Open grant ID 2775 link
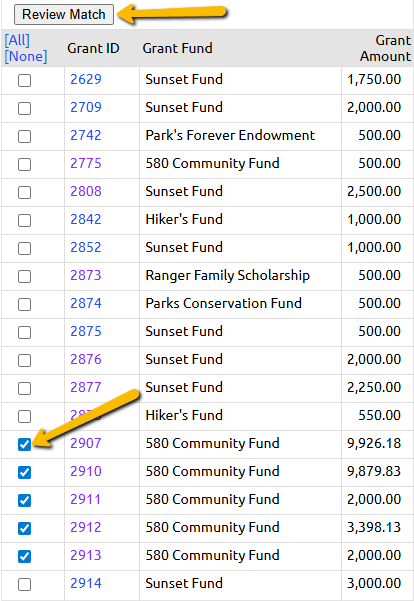This screenshot has height=601, width=414. [x=86, y=163]
